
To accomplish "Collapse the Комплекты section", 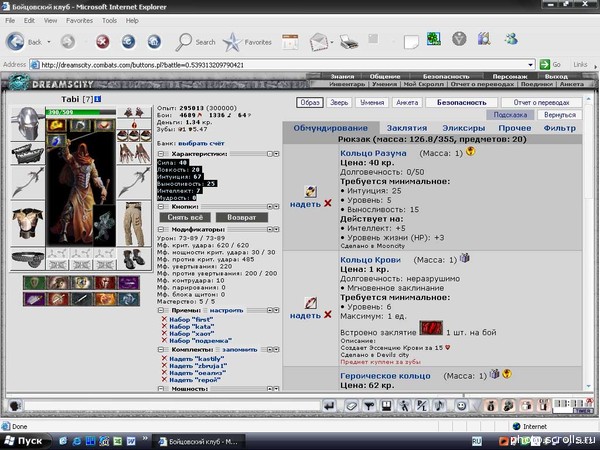I will [x=161, y=349].
